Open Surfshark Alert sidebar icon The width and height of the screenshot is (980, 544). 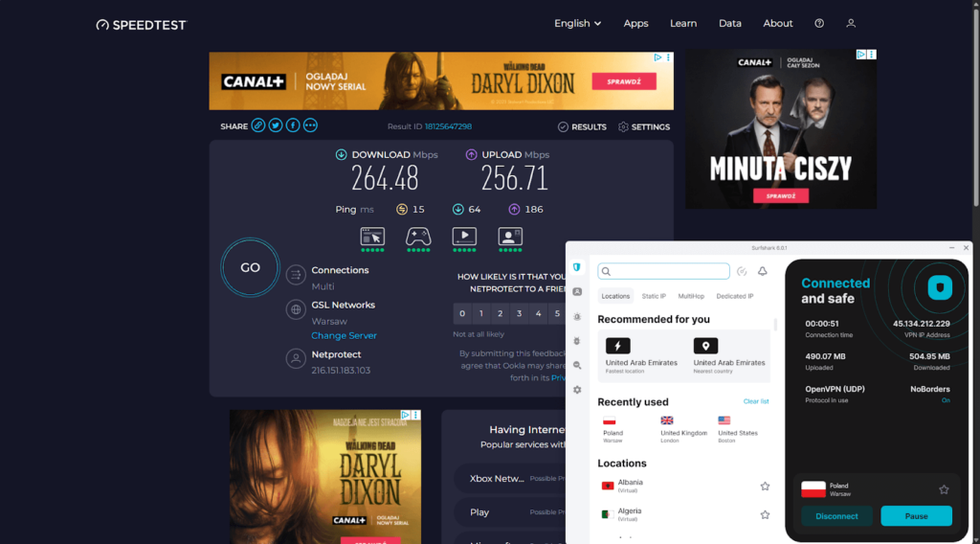(x=577, y=316)
